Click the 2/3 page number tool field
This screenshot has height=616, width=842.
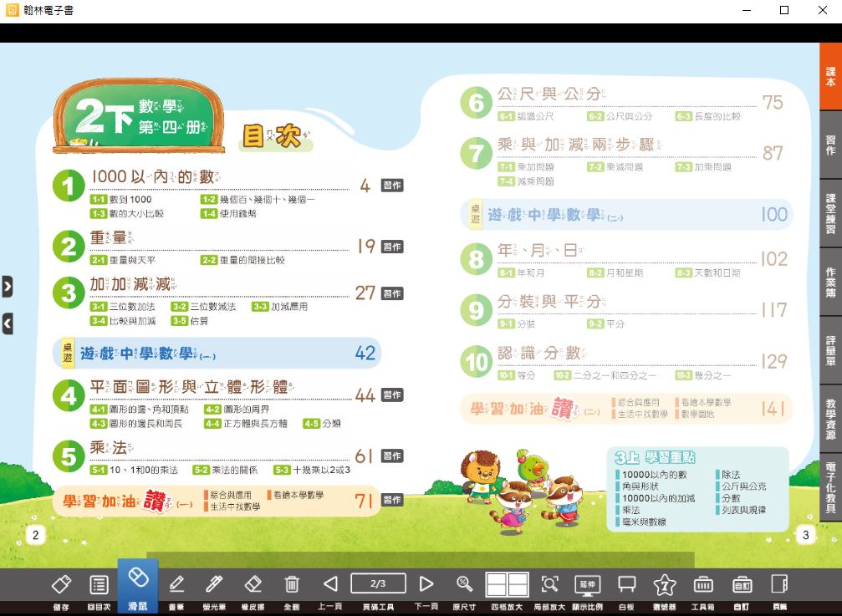coord(378,583)
